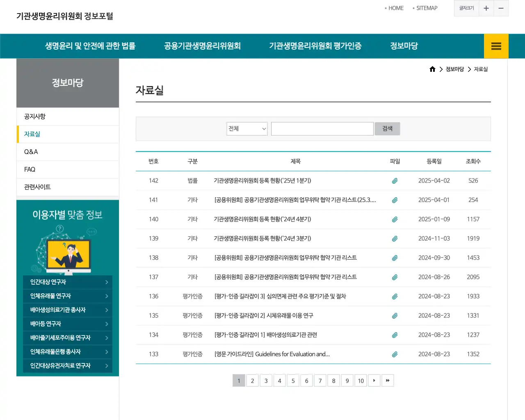The height and width of the screenshot is (420, 525).
Task: Open post 배아생성의료기관 관련
Action: 266,335
